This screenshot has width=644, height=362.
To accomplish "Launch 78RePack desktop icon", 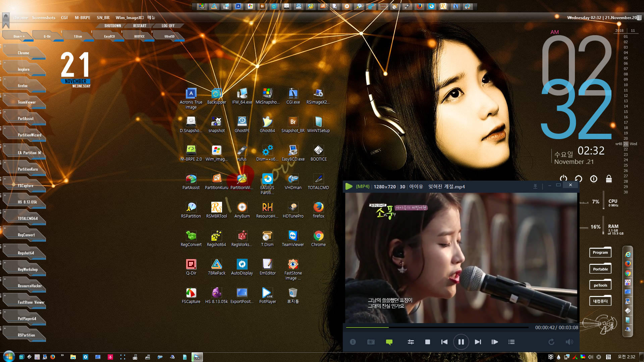I will coord(216,267).
